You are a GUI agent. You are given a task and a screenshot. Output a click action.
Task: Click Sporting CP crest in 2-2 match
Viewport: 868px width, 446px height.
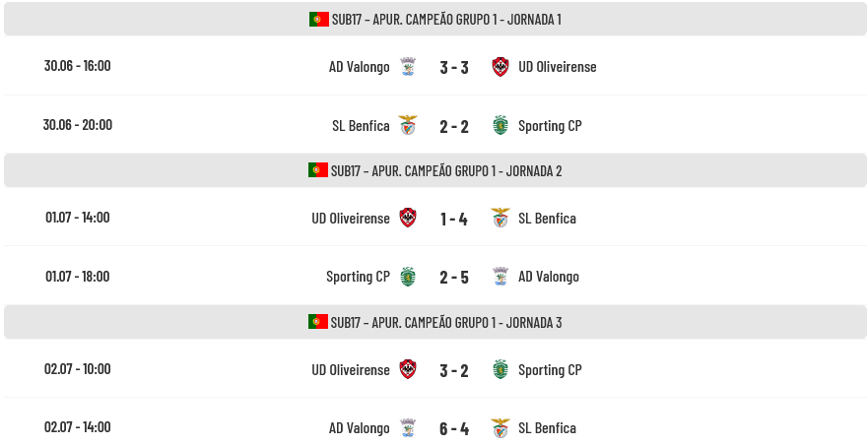pyautogui.click(x=501, y=126)
